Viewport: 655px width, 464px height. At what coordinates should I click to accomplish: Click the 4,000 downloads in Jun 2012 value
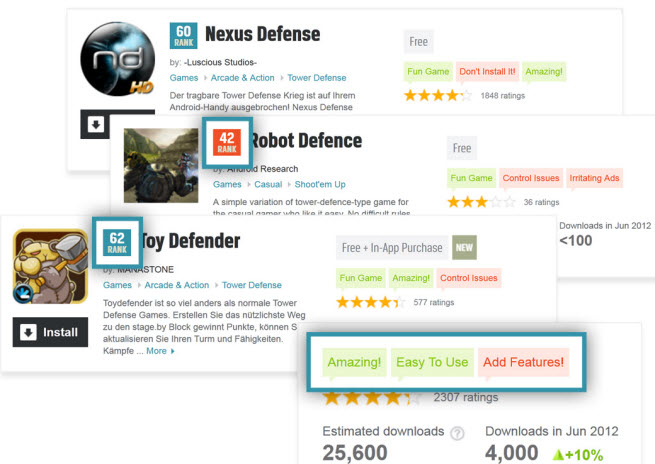click(x=512, y=453)
